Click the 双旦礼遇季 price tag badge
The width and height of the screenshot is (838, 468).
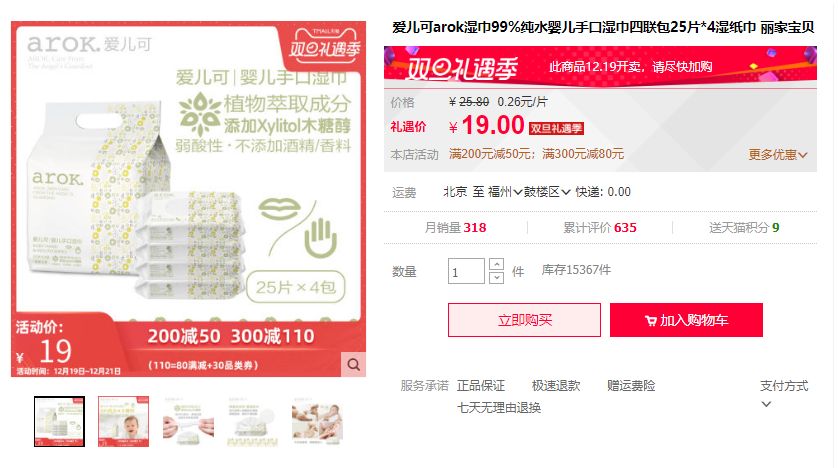556,129
